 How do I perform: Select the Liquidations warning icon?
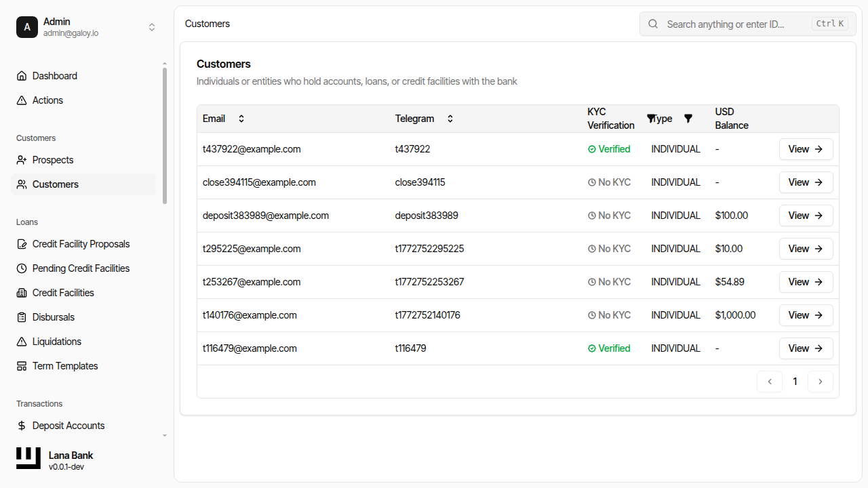[x=21, y=341]
